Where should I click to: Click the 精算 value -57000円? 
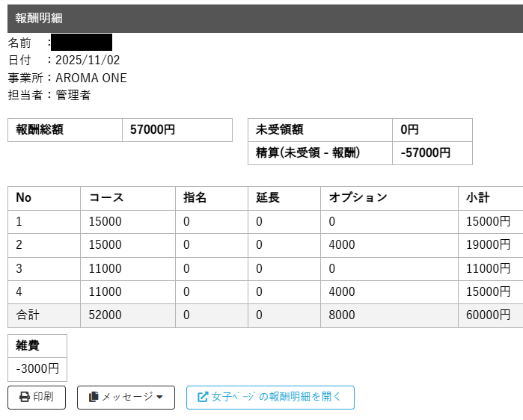[x=426, y=152]
